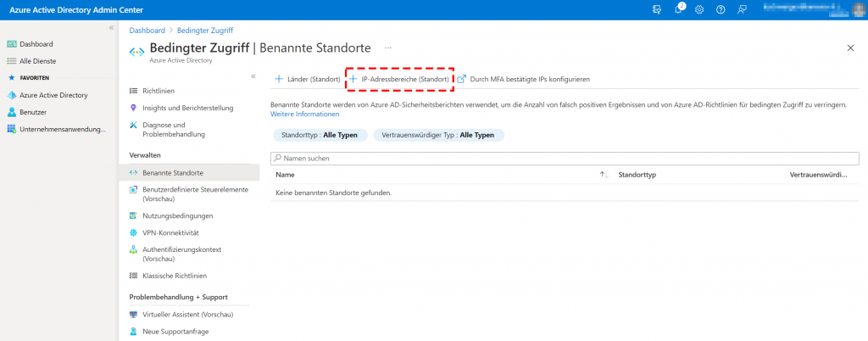Collapse the Bedingter Zugriff menu panel
Viewport: 868px width, 341px height.
pyautogui.click(x=253, y=77)
